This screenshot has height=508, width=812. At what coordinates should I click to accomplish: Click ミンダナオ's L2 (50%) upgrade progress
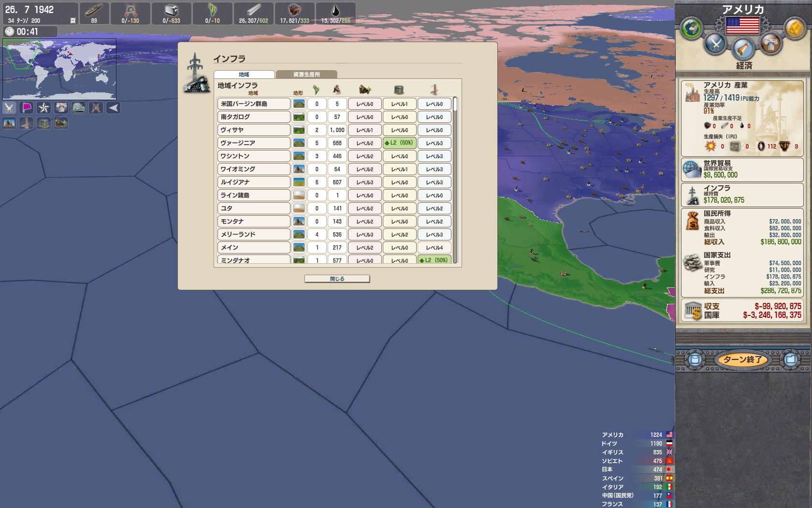coord(435,260)
